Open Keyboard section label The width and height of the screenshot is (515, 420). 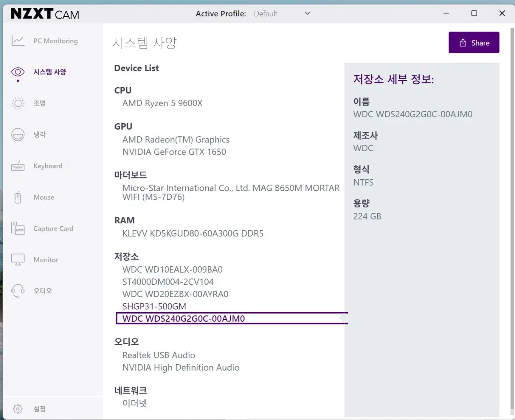tap(48, 166)
